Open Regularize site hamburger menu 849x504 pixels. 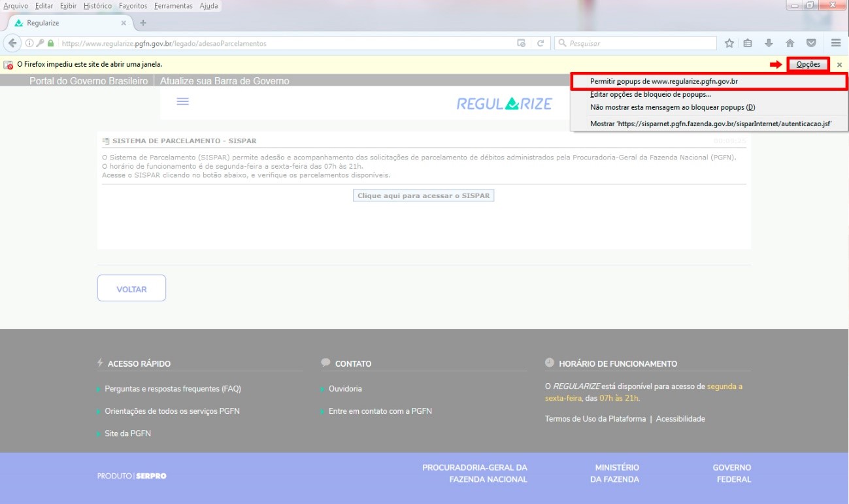183,102
